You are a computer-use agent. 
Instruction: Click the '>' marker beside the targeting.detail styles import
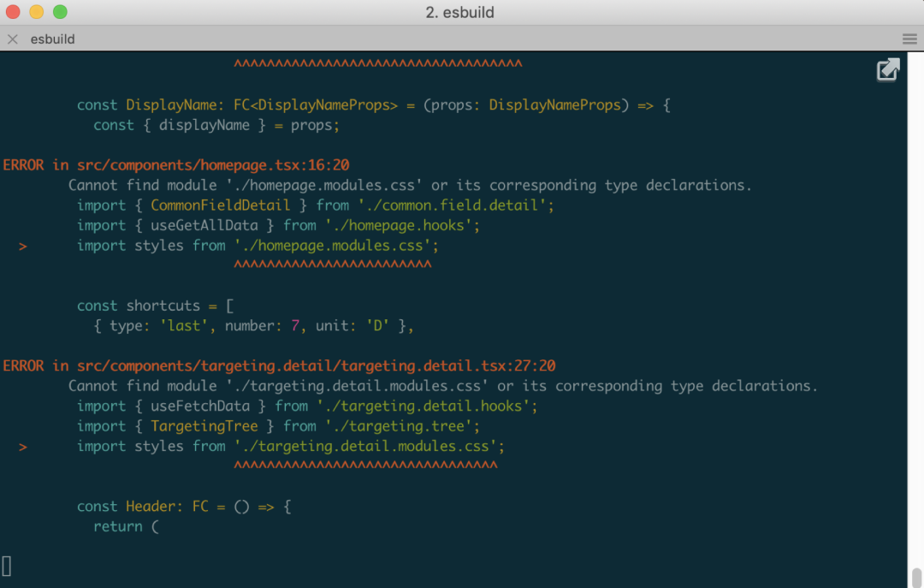[22, 447]
